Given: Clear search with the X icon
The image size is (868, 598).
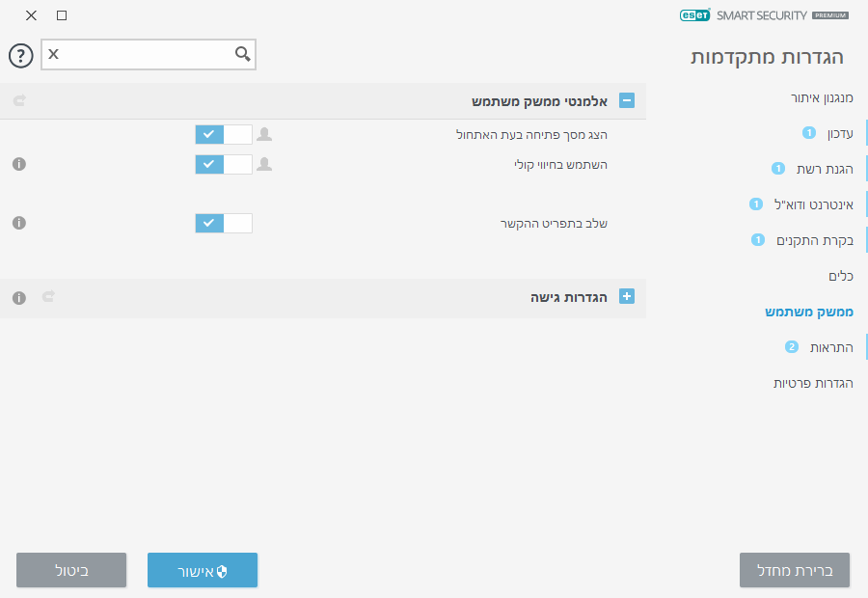Looking at the screenshot, I should pyautogui.click(x=53, y=54).
